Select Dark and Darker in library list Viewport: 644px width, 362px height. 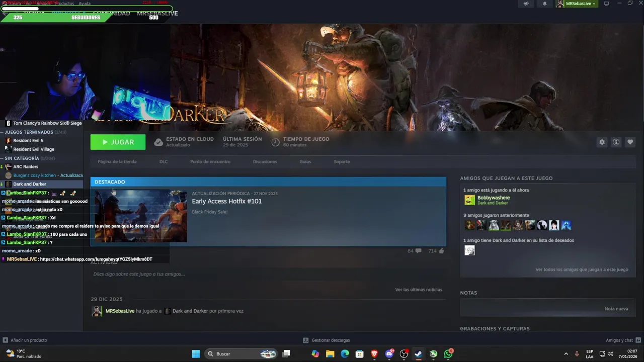coord(30,184)
